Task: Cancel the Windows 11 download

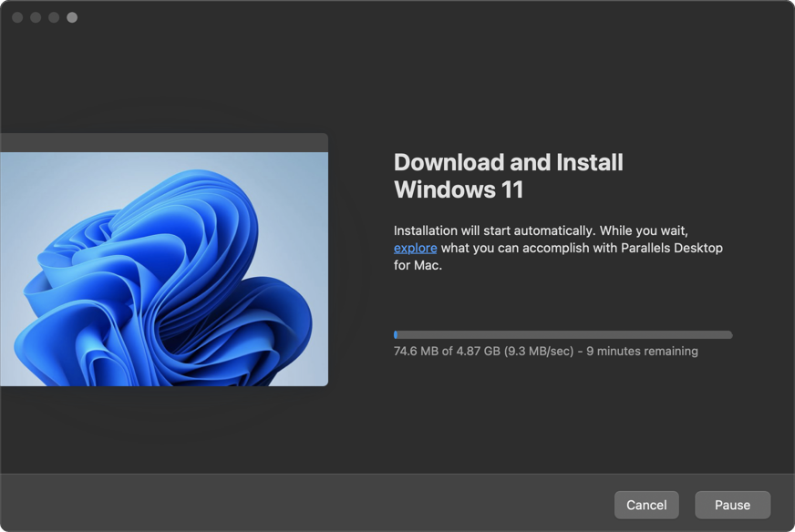Action: (x=646, y=505)
